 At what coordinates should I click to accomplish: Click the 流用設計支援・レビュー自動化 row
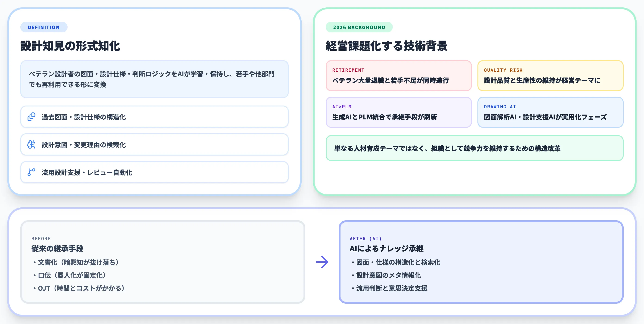click(x=155, y=172)
